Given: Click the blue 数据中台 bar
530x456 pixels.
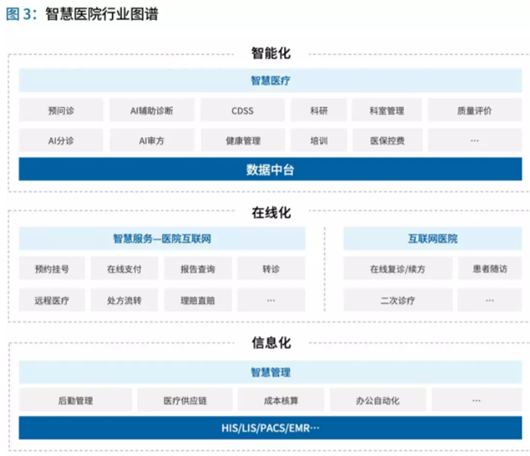Looking at the screenshot, I should [x=270, y=169].
